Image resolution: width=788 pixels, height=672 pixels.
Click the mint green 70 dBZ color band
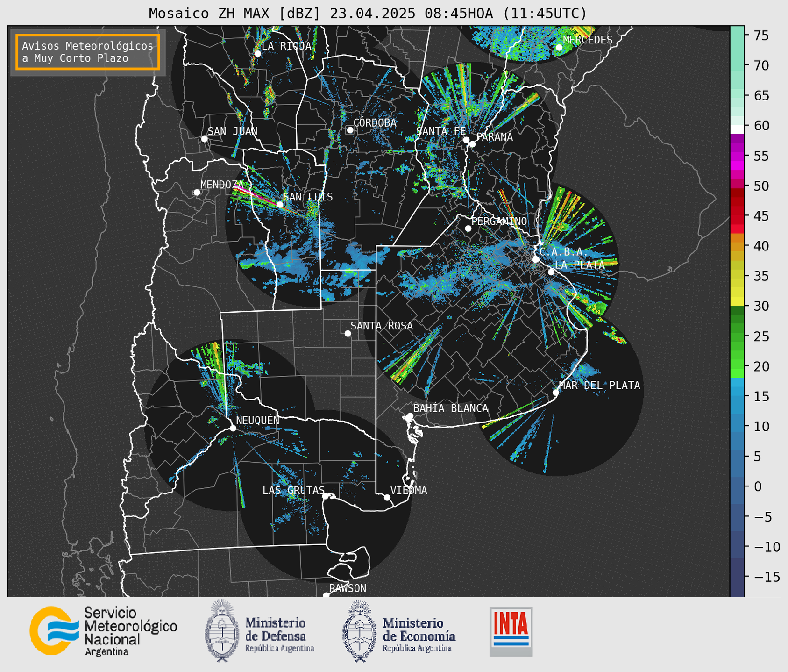point(737,65)
